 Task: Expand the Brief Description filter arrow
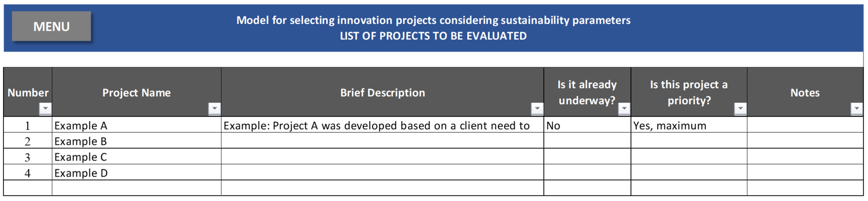coord(537,108)
